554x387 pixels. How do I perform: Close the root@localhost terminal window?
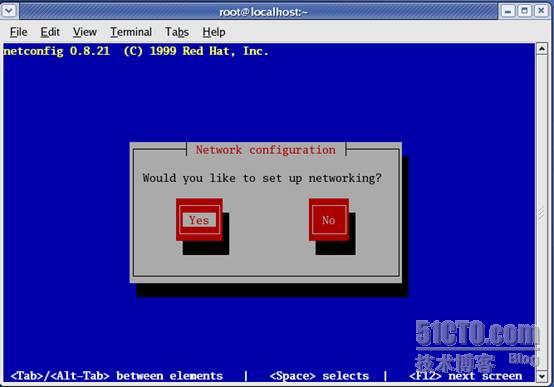[541, 11]
